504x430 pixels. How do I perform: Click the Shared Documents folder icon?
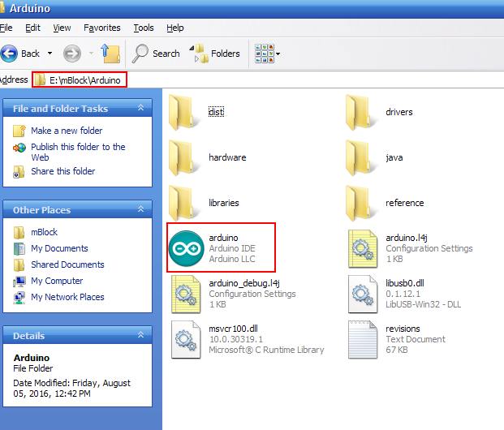(x=19, y=264)
